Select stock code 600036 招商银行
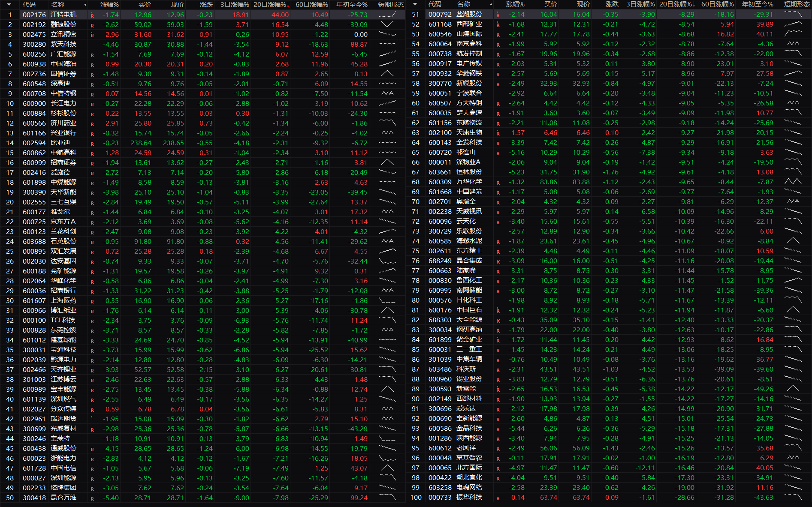This screenshot has height=507, width=812. click(x=34, y=291)
